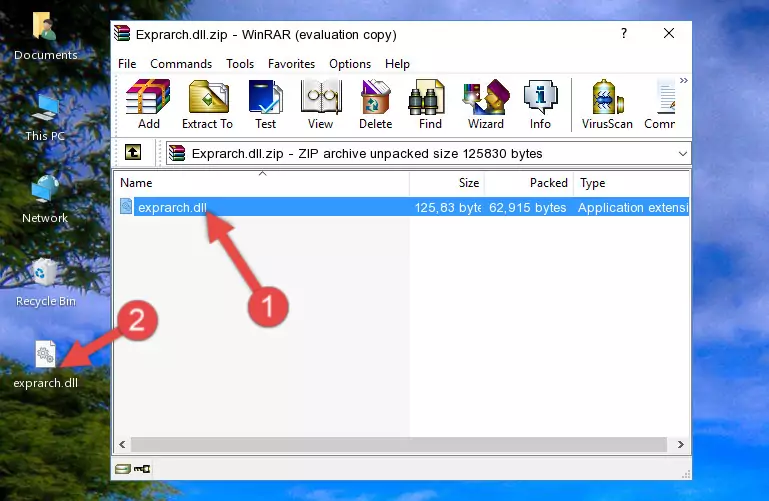Click the Add toolbar icon
This screenshot has width=769, height=501.
tap(148, 104)
